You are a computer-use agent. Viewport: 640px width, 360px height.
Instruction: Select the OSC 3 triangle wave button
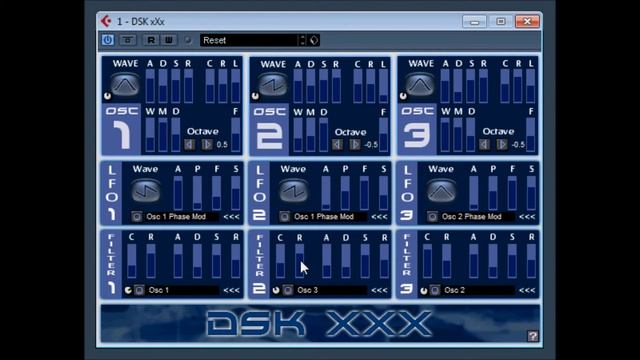pos(420,84)
